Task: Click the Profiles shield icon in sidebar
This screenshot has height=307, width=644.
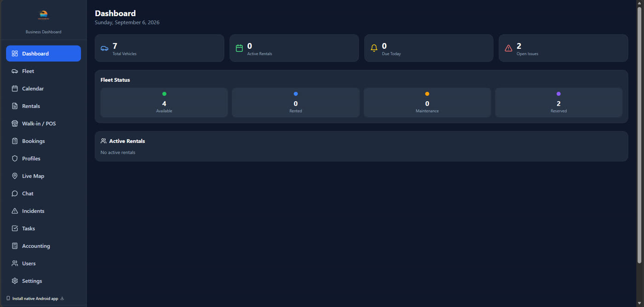Action: [x=15, y=159]
